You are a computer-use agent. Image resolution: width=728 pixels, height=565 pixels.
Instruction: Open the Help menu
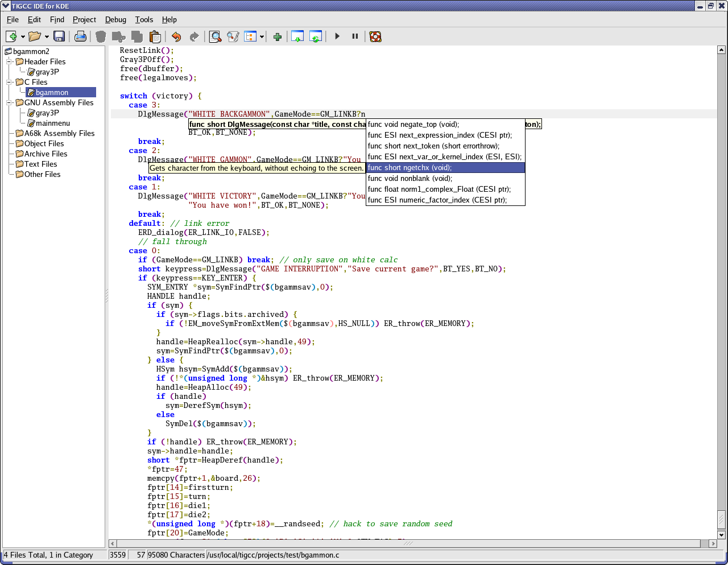point(169,19)
